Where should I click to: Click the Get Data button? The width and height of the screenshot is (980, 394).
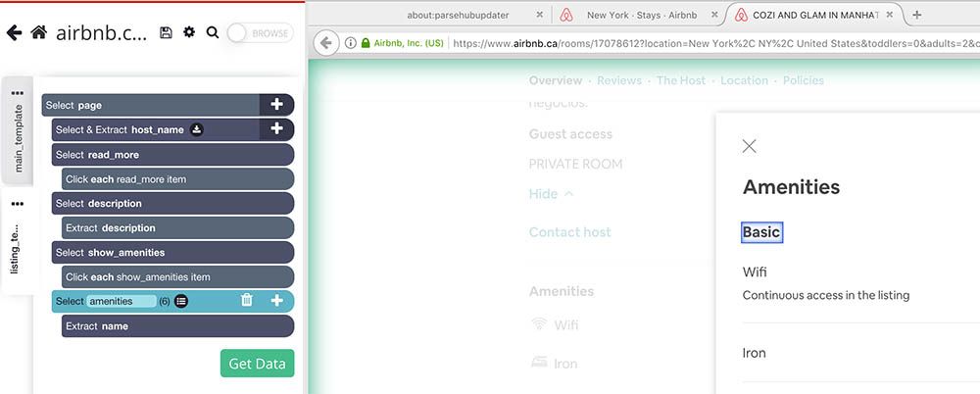point(257,364)
